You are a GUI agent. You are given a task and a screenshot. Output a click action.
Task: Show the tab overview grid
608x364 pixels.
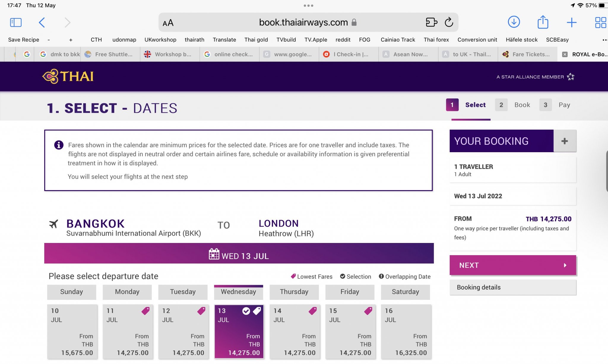(601, 23)
